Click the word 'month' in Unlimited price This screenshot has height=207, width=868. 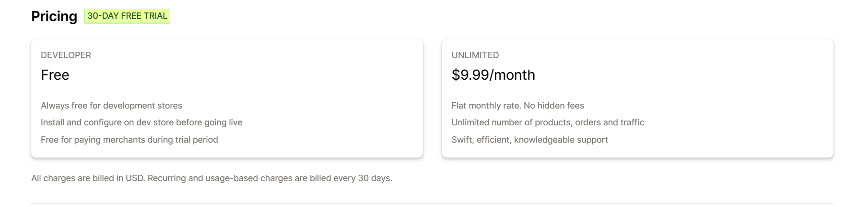[515, 75]
